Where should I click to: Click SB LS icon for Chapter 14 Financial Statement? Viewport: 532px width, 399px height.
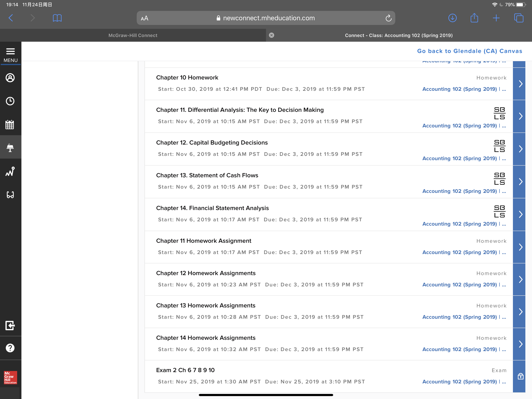tap(499, 211)
